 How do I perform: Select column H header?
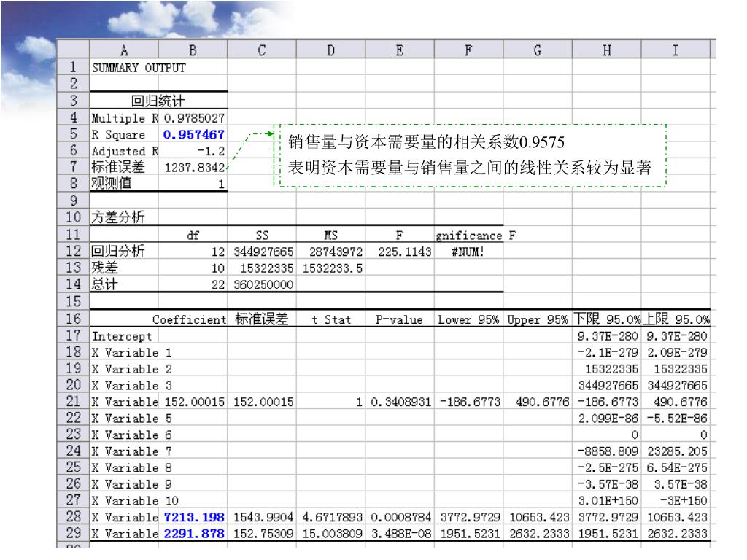point(607,50)
